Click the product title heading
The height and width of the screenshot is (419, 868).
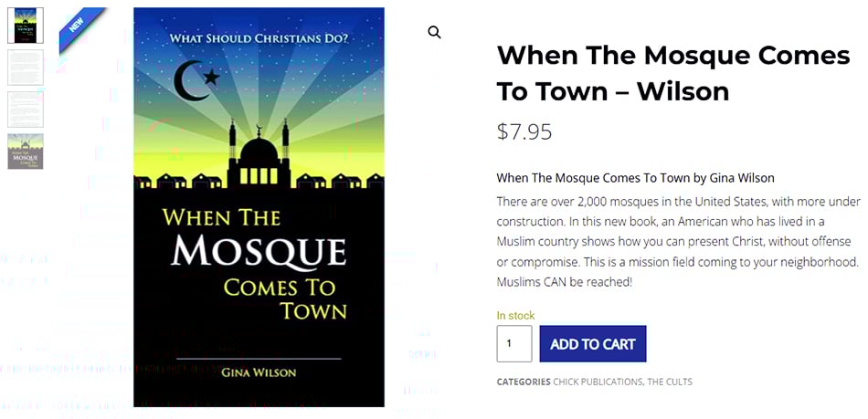point(673,72)
